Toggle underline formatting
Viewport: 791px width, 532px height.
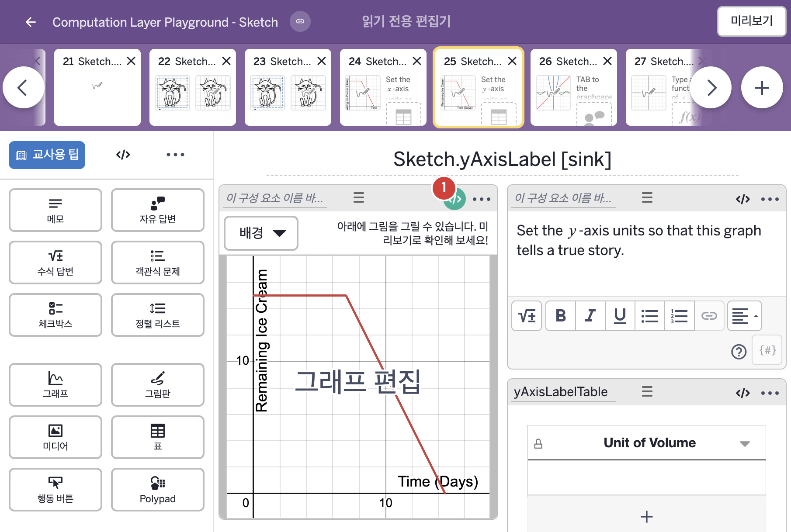tap(620, 316)
